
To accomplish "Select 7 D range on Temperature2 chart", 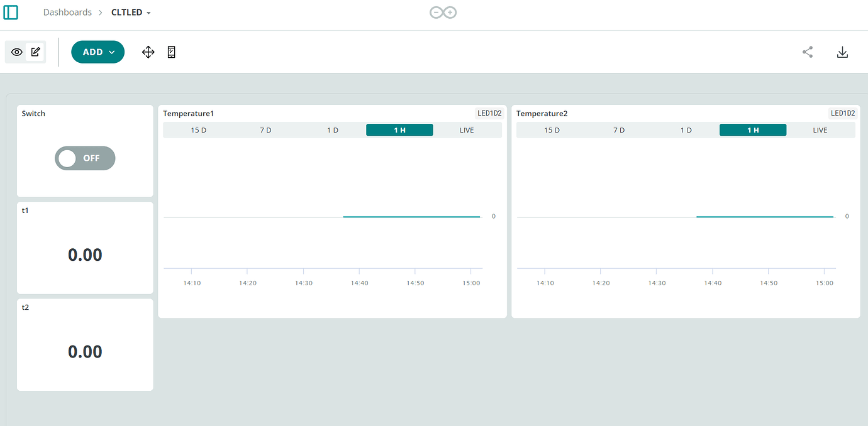I will click(618, 129).
